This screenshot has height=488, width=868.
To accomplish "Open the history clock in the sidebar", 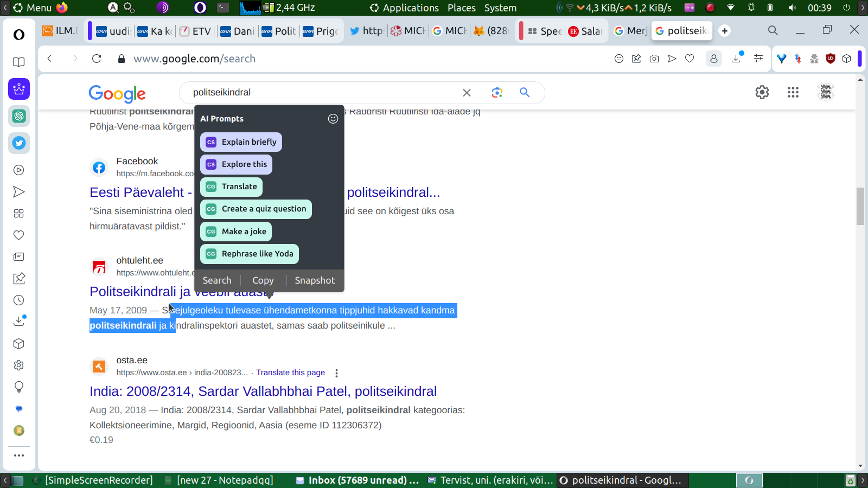I will pos(19,300).
